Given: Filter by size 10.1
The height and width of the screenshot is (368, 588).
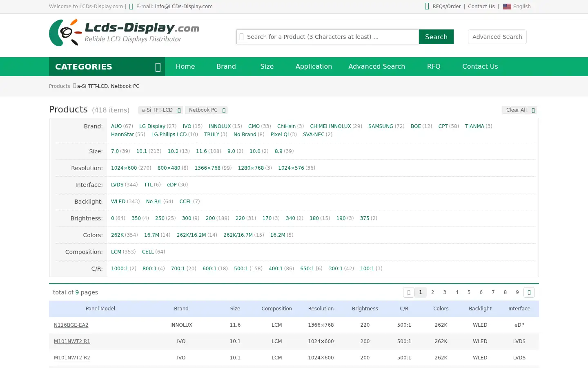Looking at the screenshot, I should point(142,151).
